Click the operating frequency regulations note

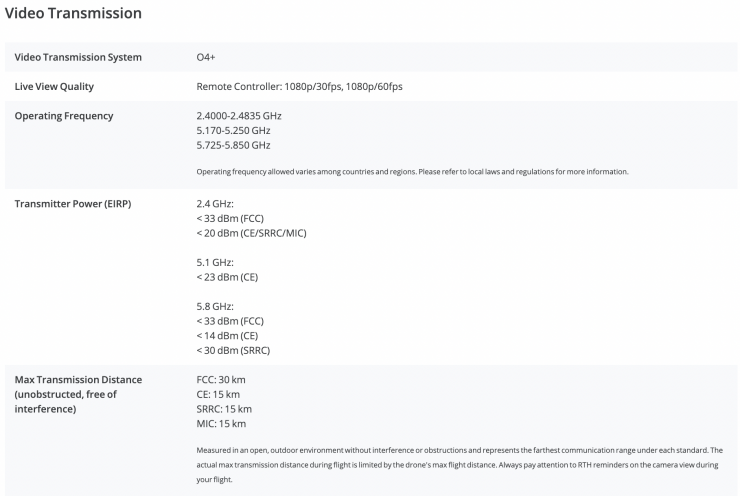click(412, 172)
